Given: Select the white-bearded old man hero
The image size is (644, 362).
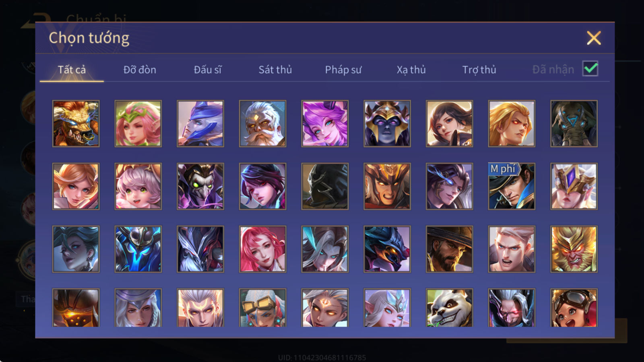Looking at the screenshot, I should pyautogui.click(x=262, y=123).
